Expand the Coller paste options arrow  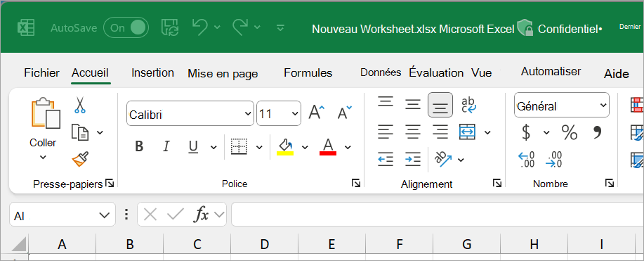tap(43, 157)
